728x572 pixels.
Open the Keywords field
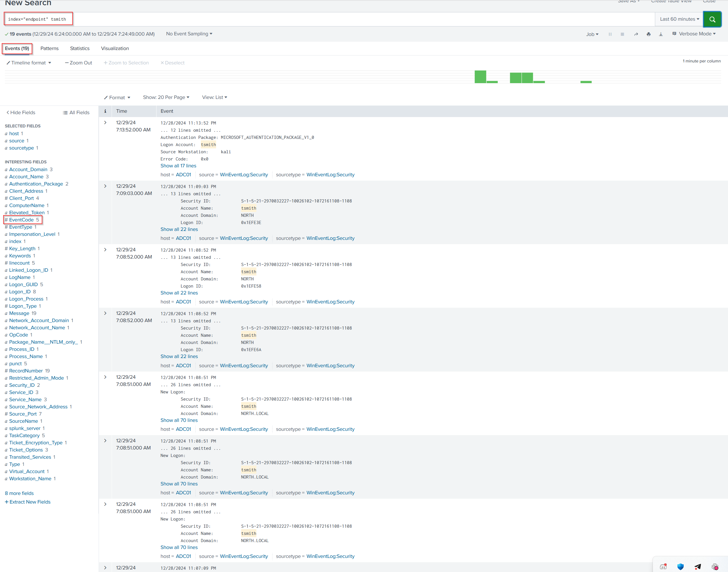pos(20,256)
